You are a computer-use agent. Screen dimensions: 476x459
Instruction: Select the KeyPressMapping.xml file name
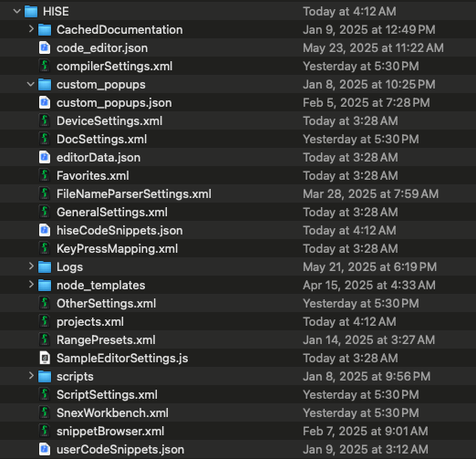(x=118, y=249)
